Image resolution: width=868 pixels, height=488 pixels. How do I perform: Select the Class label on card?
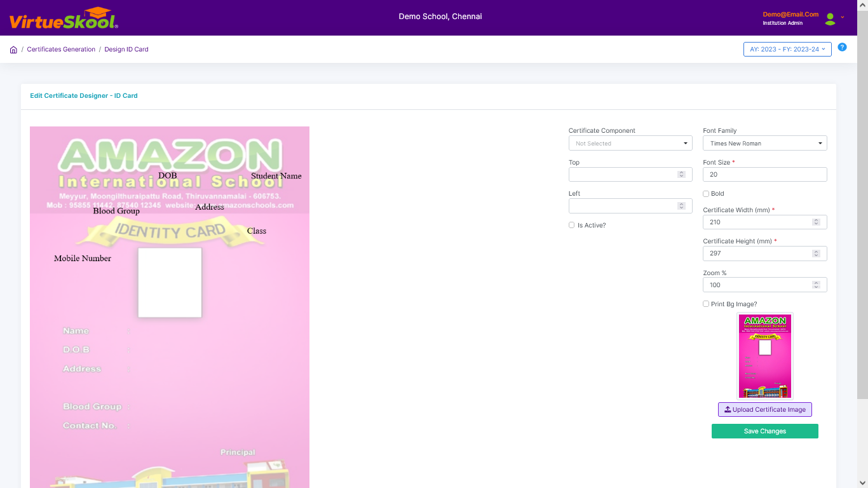(257, 231)
